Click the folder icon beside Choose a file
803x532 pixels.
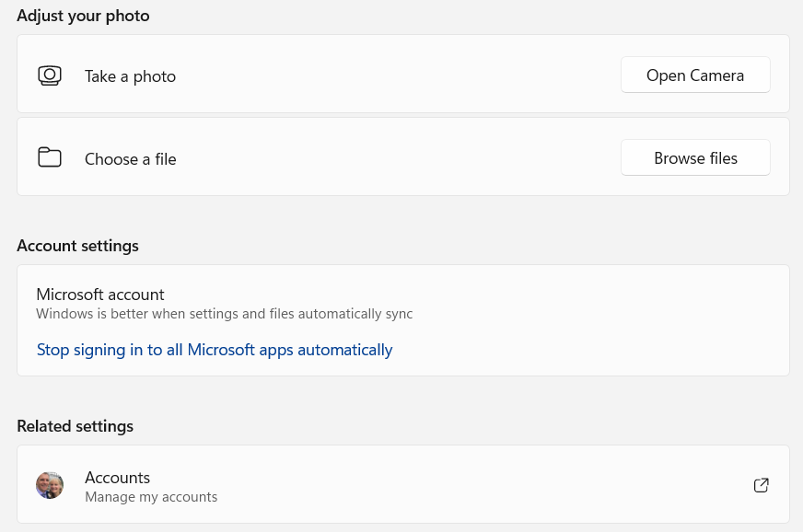pyautogui.click(x=50, y=157)
